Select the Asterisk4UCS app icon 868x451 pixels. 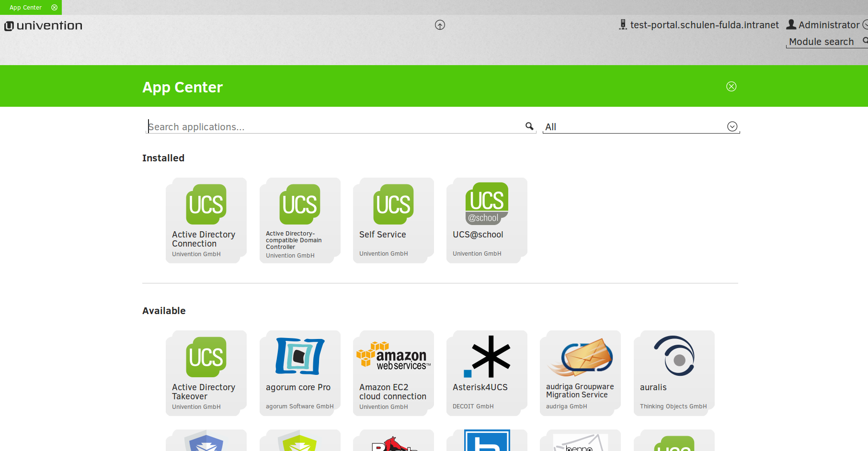tap(487, 357)
